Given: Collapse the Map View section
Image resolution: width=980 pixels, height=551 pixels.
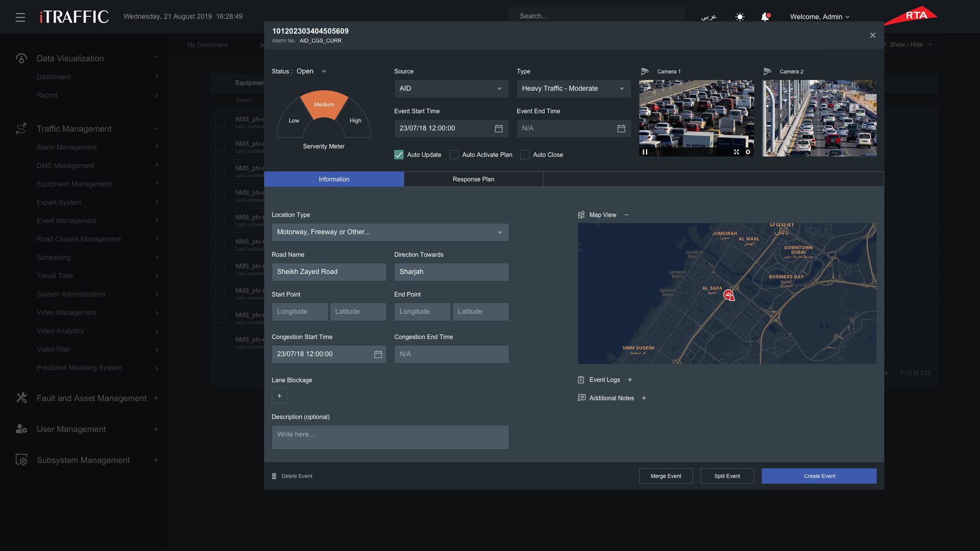Looking at the screenshot, I should click(626, 215).
